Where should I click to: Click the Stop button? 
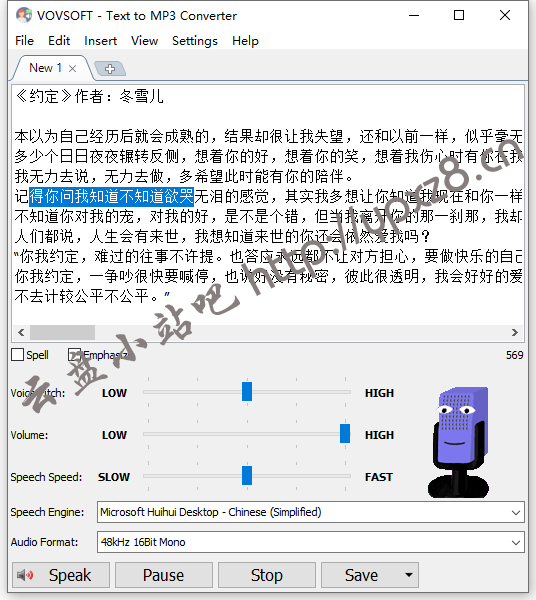267,575
